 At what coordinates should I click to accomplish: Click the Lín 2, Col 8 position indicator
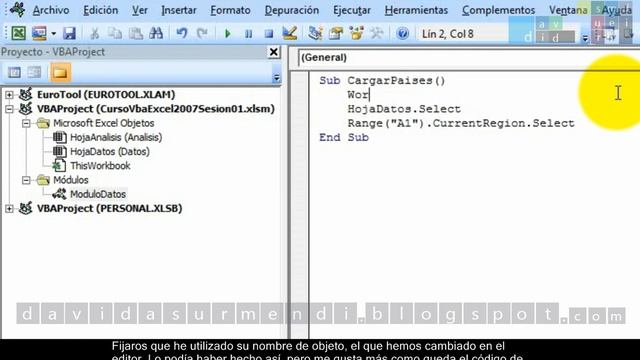[448, 34]
